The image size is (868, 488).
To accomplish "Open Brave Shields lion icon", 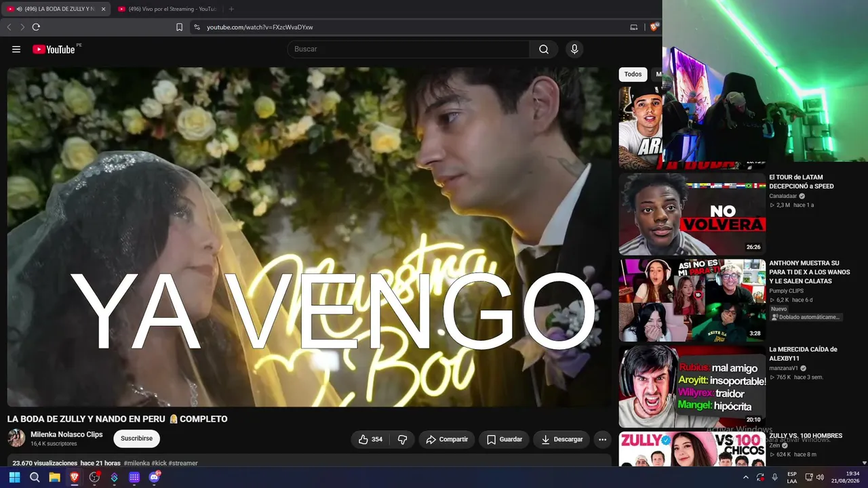I will 654,27.
